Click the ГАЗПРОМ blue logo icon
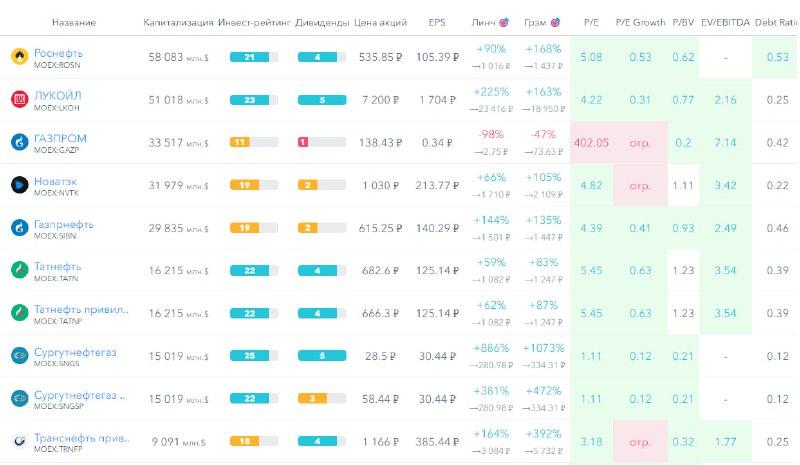 point(19,142)
